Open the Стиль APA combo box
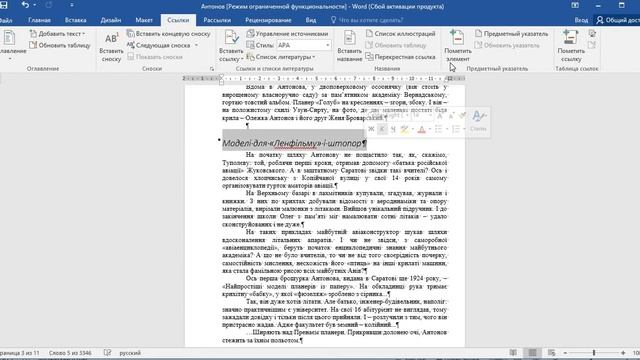This screenshot has width=640, height=360. tap(304, 45)
